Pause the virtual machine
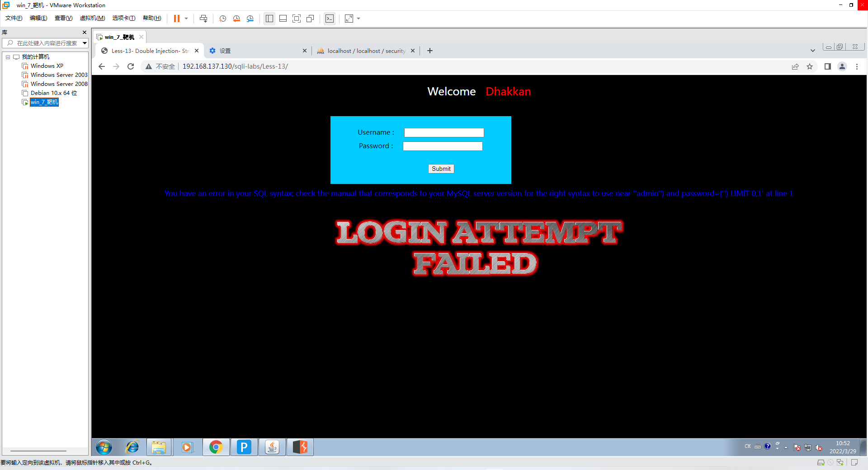Image resolution: width=868 pixels, height=470 pixels. coord(177,19)
